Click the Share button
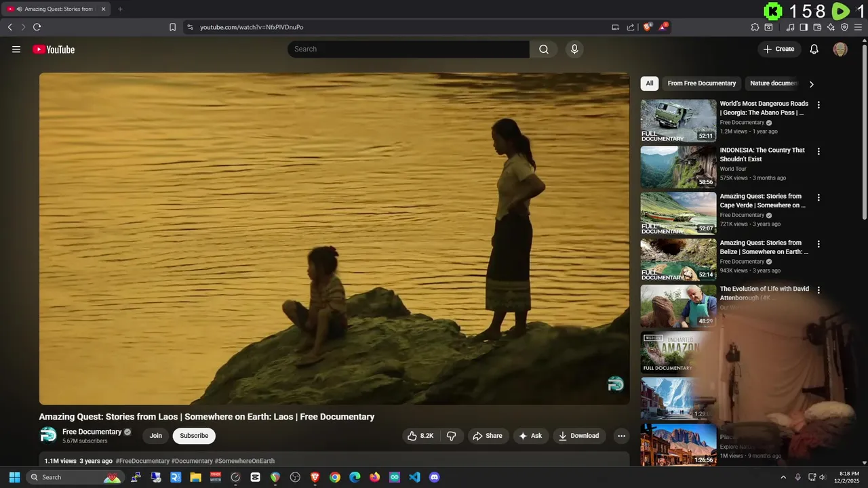This screenshot has width=868, height=488. (488, 436)
